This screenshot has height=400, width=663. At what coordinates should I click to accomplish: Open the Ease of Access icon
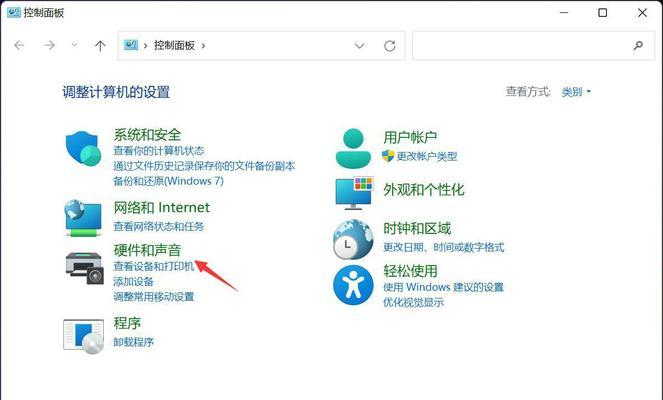pyautogui.click(x=353, y=285)
